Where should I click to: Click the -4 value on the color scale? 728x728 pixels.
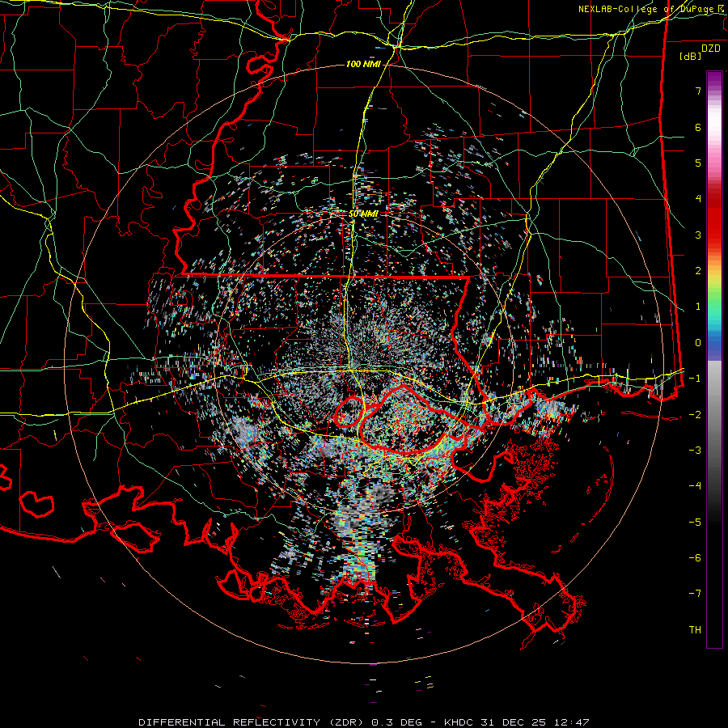click(695, 486)
